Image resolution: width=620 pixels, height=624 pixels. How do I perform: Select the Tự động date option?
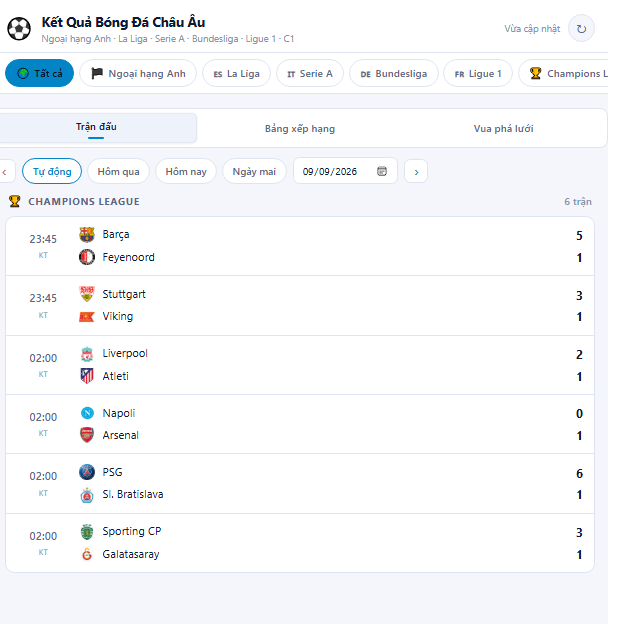click(52, 171)
